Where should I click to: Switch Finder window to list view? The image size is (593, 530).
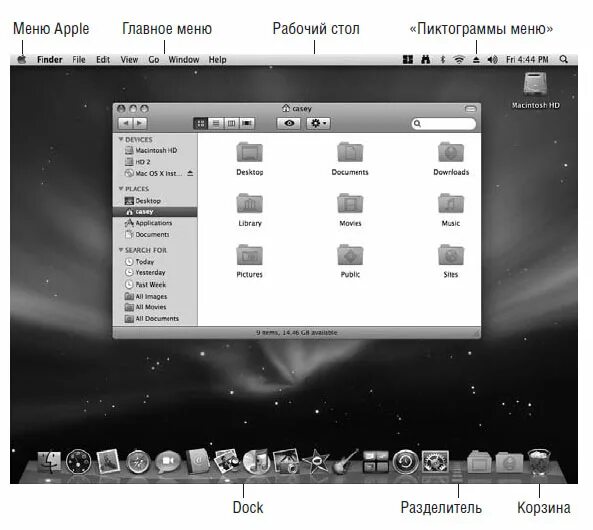[216, 123]
